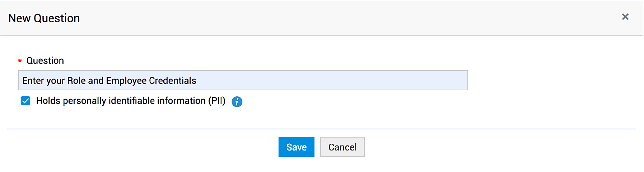Show help about personally identifiable information
The image size is (644, 172).
[237, 102]
